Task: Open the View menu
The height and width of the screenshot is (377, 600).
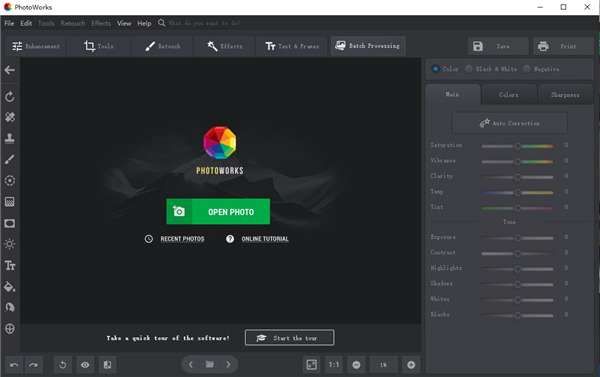Action: (124, 23)
